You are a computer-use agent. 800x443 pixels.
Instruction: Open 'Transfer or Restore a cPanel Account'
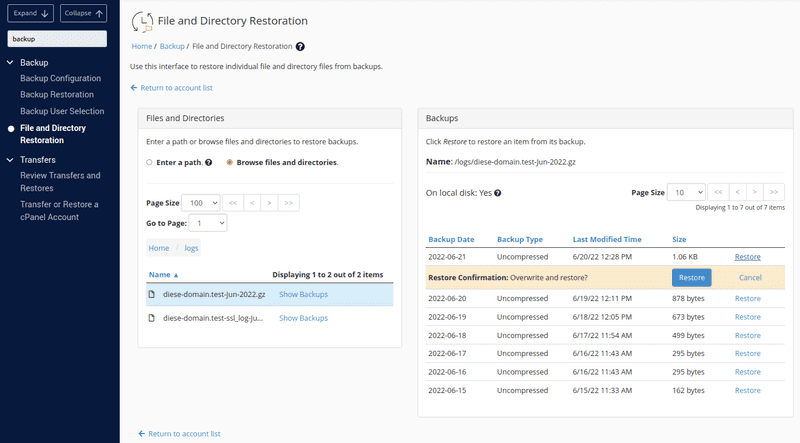point(60,210)
